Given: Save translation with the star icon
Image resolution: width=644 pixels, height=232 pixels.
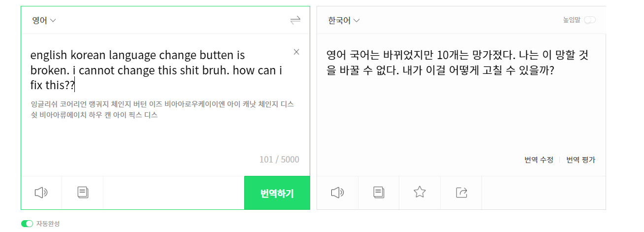Looking at the screenshot, I should (x=419, y=192).
